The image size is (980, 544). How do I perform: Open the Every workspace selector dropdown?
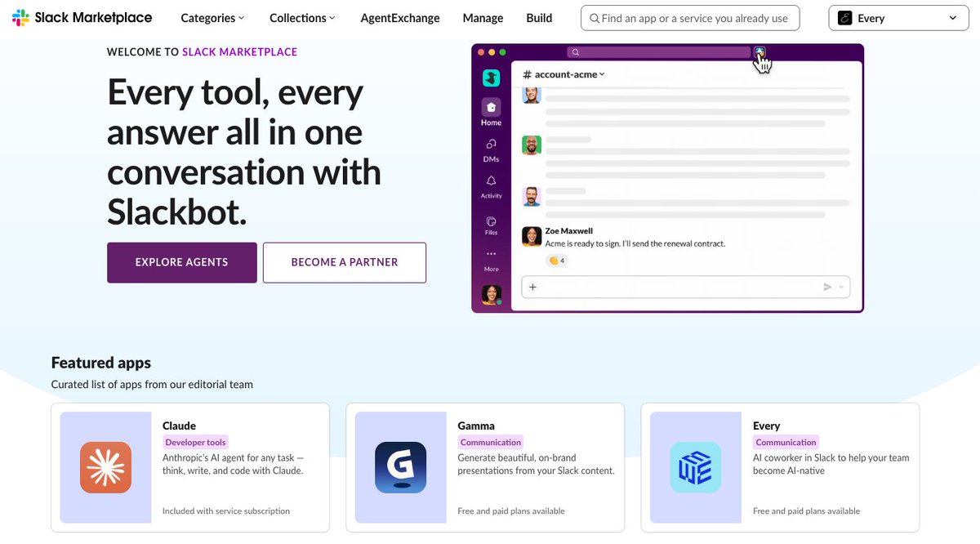[898, 18]
